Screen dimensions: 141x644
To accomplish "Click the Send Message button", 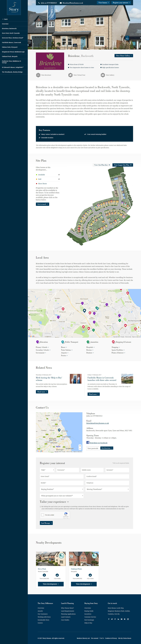I will coord(46,523).
